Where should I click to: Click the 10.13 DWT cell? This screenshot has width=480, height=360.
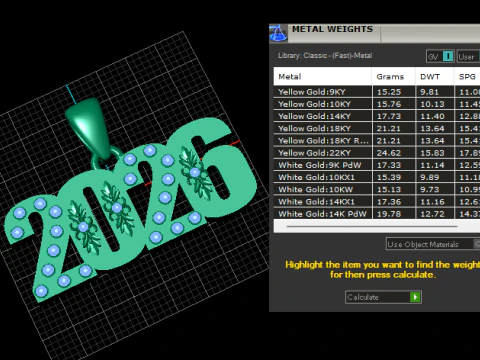pyautogui.click(x=435, y=104)
